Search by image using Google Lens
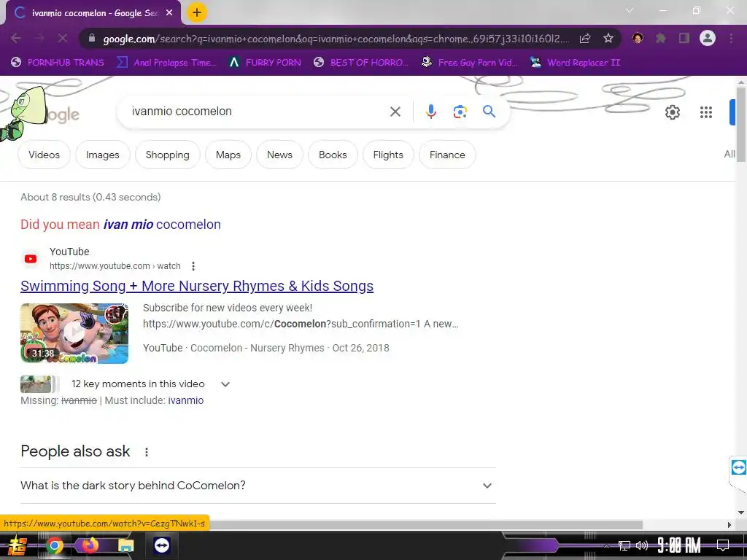Screen dimensions: 747x560 [460, 112]
